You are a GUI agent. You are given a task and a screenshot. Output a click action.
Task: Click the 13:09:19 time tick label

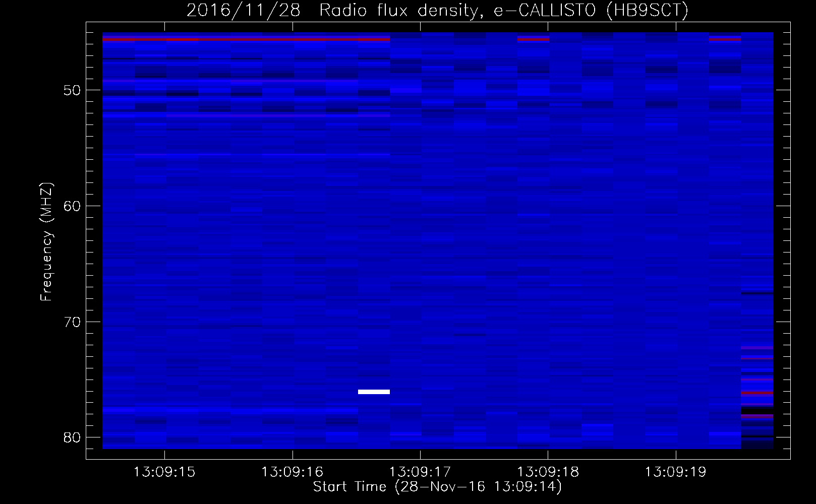tap(676, 472)
